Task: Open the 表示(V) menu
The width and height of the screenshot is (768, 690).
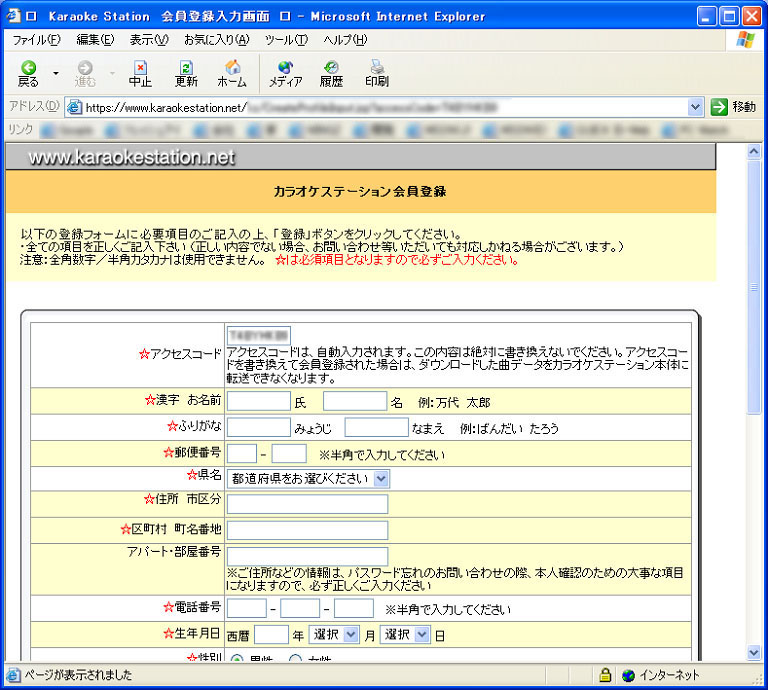Action: point(149,40)
